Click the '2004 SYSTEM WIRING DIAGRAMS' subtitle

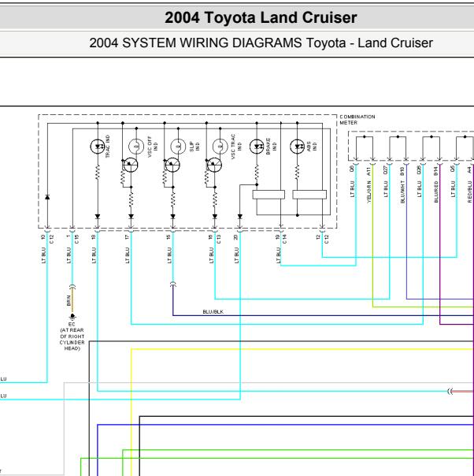click(261, 43)
